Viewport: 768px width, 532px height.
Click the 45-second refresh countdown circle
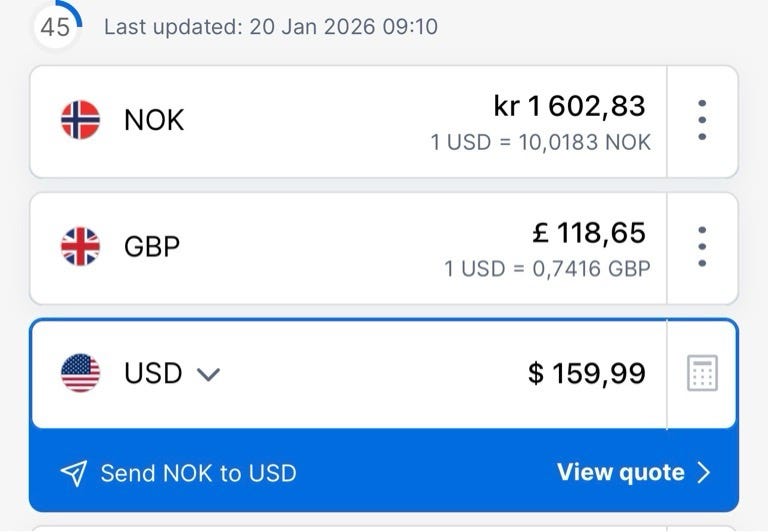click(x=56, y=25)
